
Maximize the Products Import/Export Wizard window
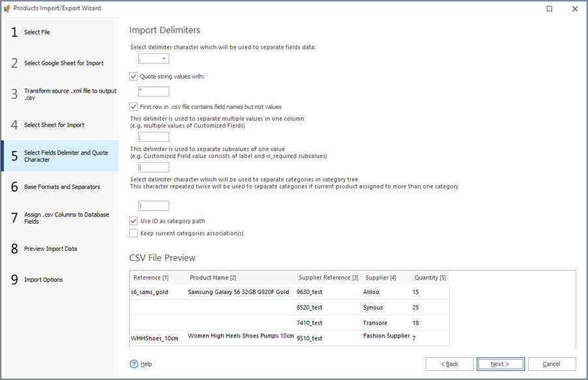[550, 8]
